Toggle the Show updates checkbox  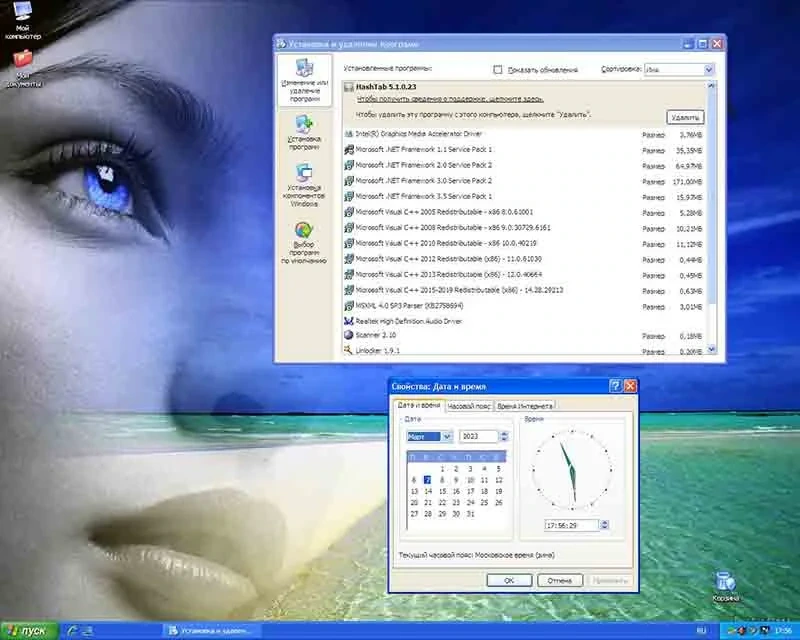click(x=497, y=69)
